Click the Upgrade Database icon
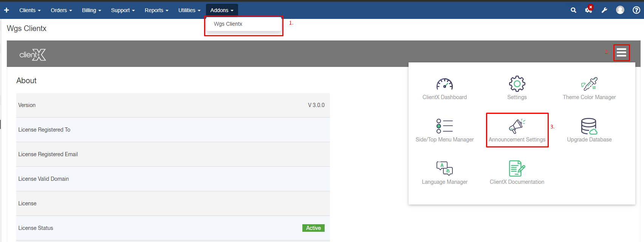 tap(589, 127)
